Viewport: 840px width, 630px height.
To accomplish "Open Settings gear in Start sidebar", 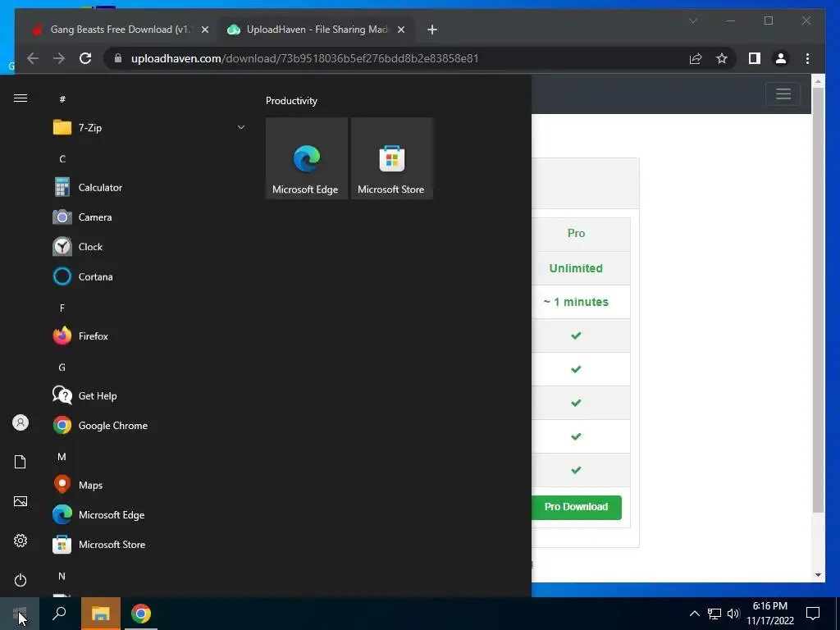I will [x=21, y=541].
